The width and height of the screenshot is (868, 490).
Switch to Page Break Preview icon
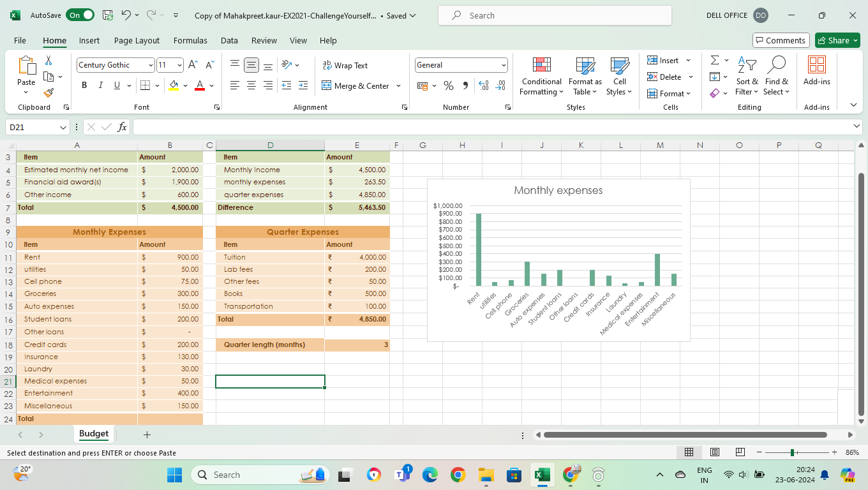coord(740,452)
